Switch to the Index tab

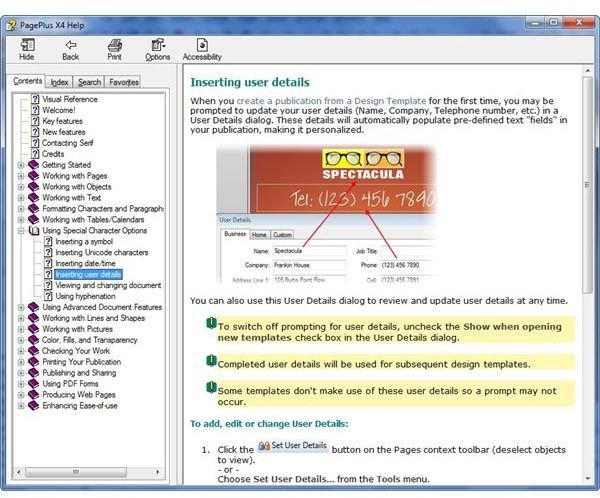click(x=59, y=82)
